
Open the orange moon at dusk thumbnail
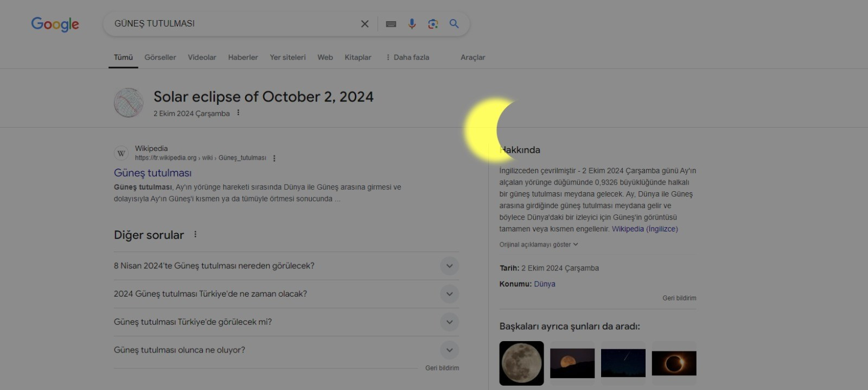(x=572, y=363)
